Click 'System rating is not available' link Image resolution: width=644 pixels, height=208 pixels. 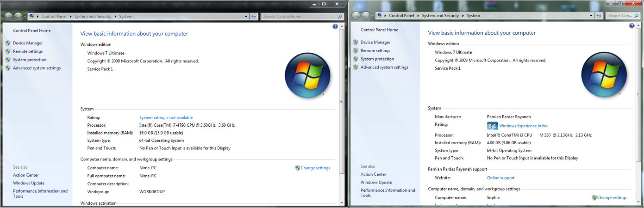point(166,117)
